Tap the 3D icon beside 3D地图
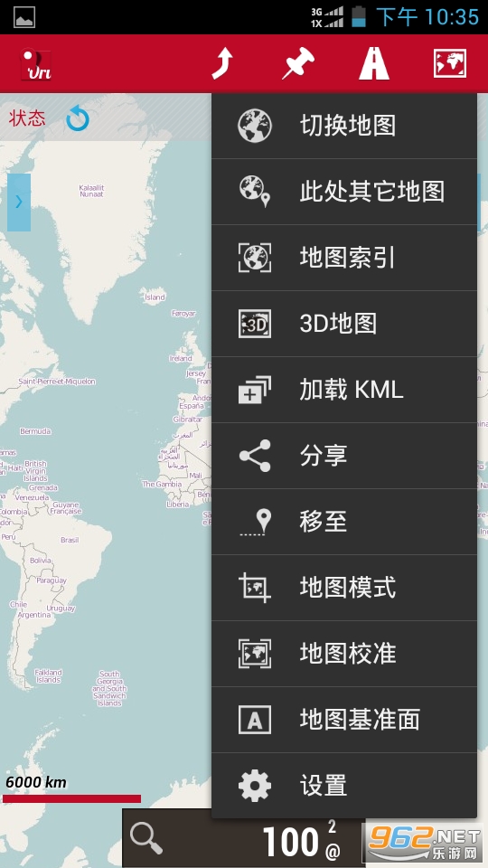 255,324
